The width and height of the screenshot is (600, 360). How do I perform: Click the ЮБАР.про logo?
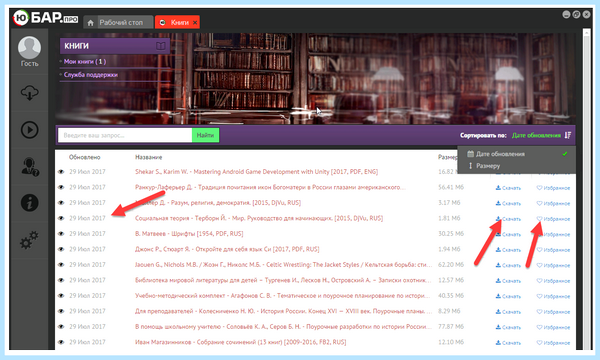(45, 18)
